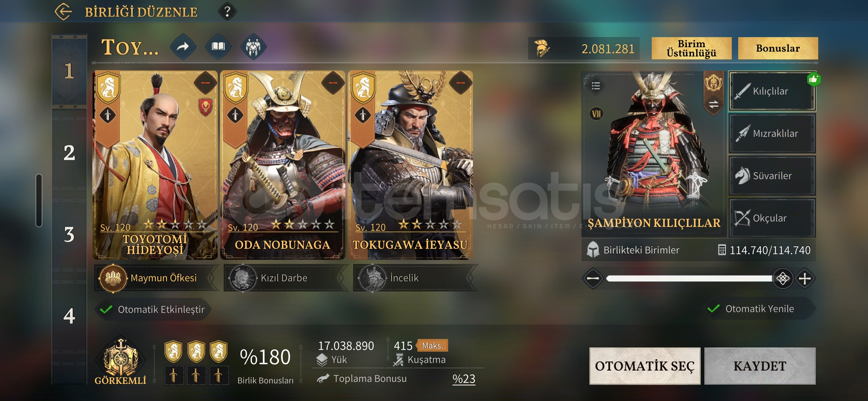Open the Maymun Öfkesi skill selector
This screenshot has height=401, width=868.
[155, 278]
